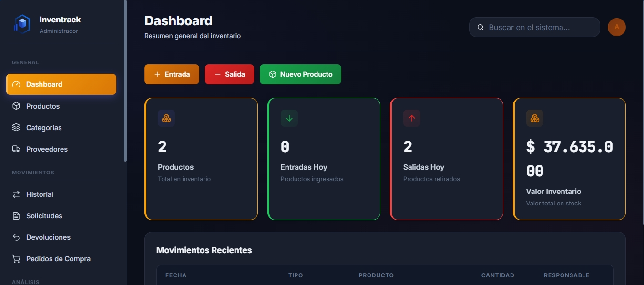Go to Pedidos de Compra
This screenshot has width=644, height=285.
[61, 258]
